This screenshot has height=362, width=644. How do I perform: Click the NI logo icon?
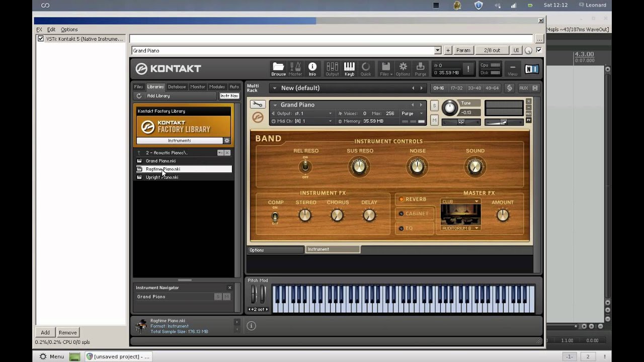click(531, 69)
